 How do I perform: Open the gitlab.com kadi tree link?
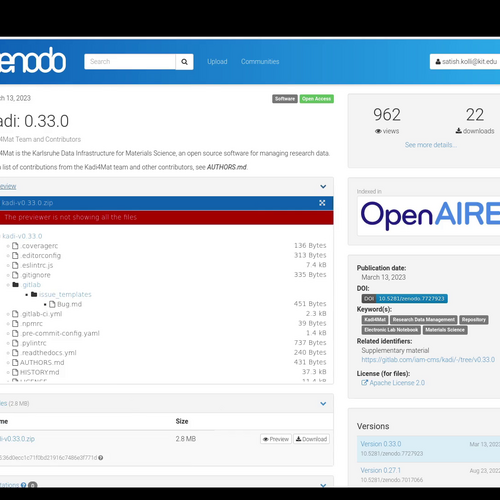(x=428, y=360)
